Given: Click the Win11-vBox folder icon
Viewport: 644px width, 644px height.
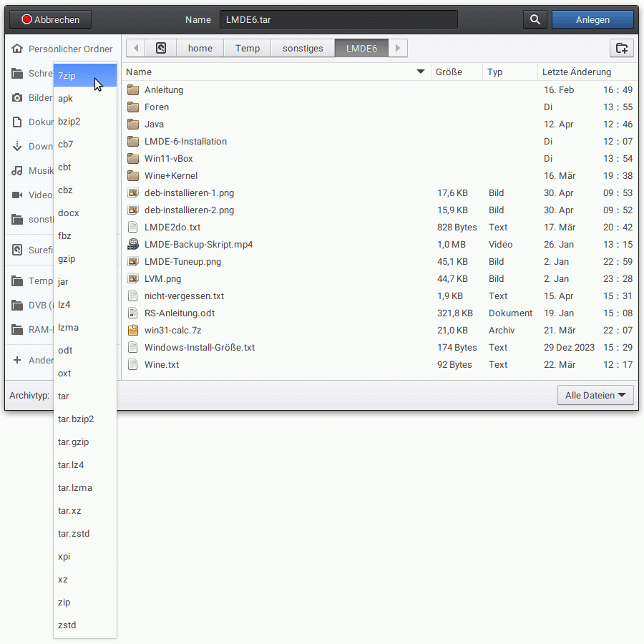Looking at the screenshot, I should 133,159.
